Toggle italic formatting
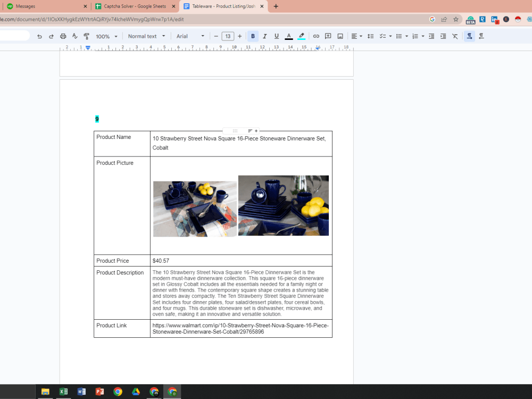Image resolution: width=532 pixels, height=399 pixels. (x=264, y=36)
